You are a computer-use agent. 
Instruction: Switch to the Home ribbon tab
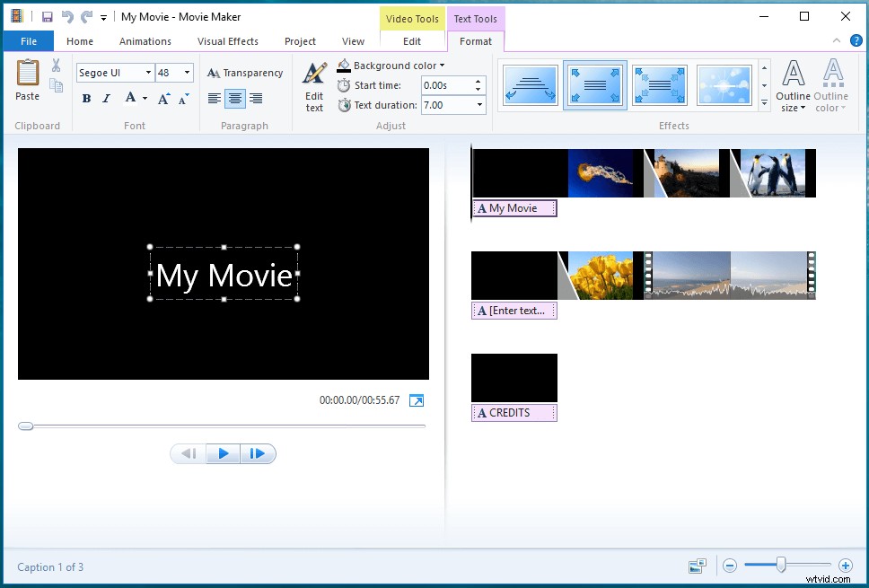point(79,40)
